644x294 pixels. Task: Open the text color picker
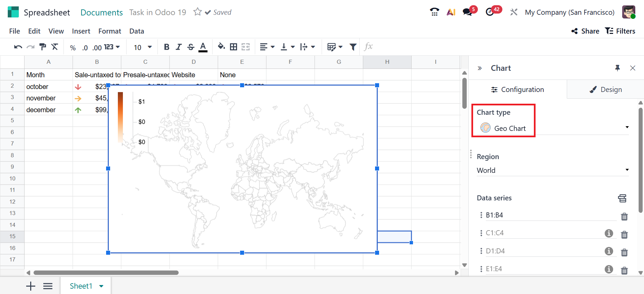[x=203, y=47]
